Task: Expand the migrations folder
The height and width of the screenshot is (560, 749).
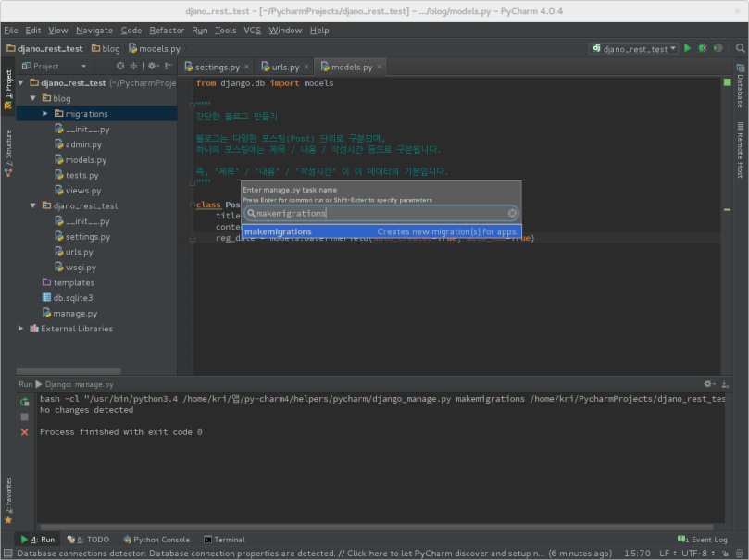Action: point(44,113)
